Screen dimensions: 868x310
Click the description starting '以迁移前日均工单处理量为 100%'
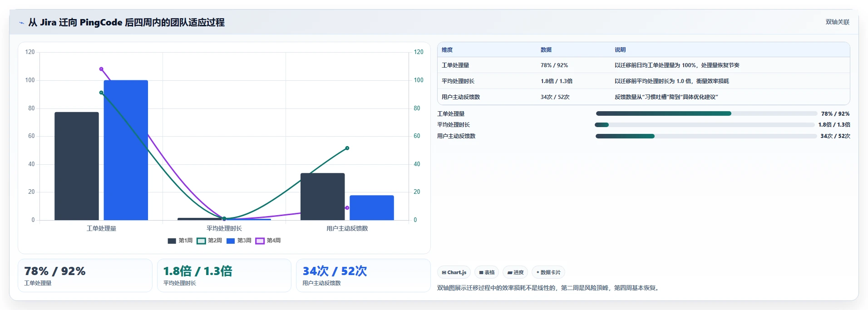677,65
